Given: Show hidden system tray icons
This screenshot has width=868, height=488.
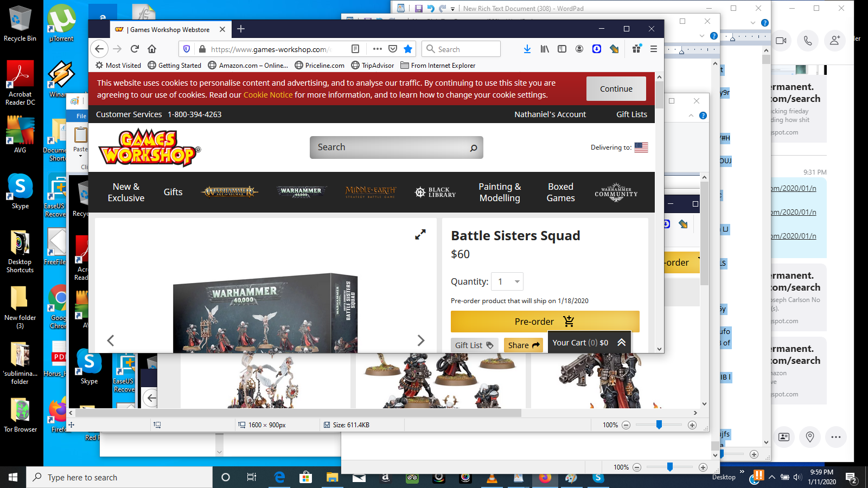Looking at the screenshot, I should (771, 477).
